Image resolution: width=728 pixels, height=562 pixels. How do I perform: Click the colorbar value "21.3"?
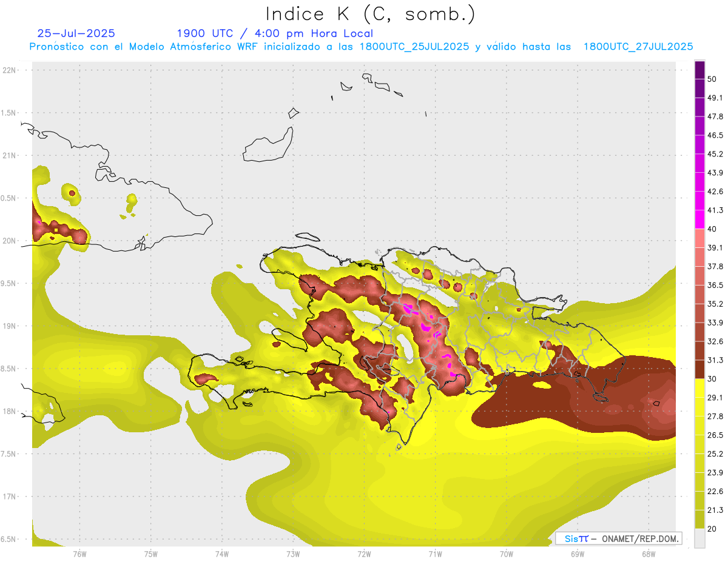tap(715, 510)
